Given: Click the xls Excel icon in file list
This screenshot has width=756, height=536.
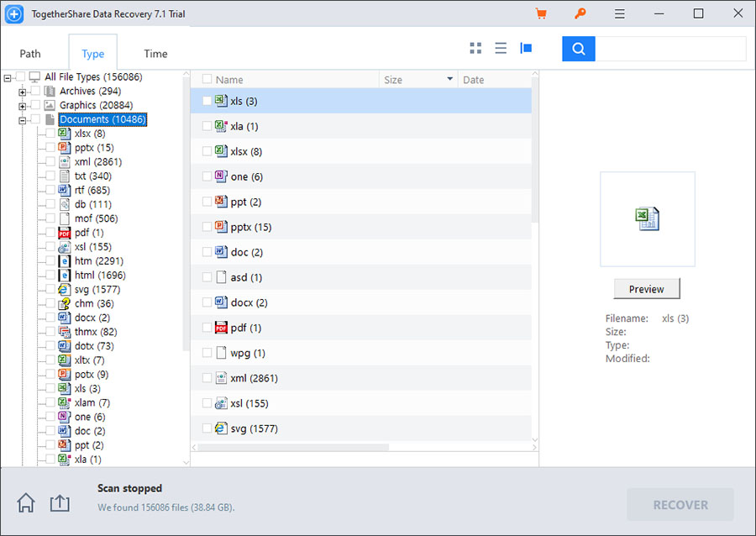Looking at the screenshot, I should (221, 101).
